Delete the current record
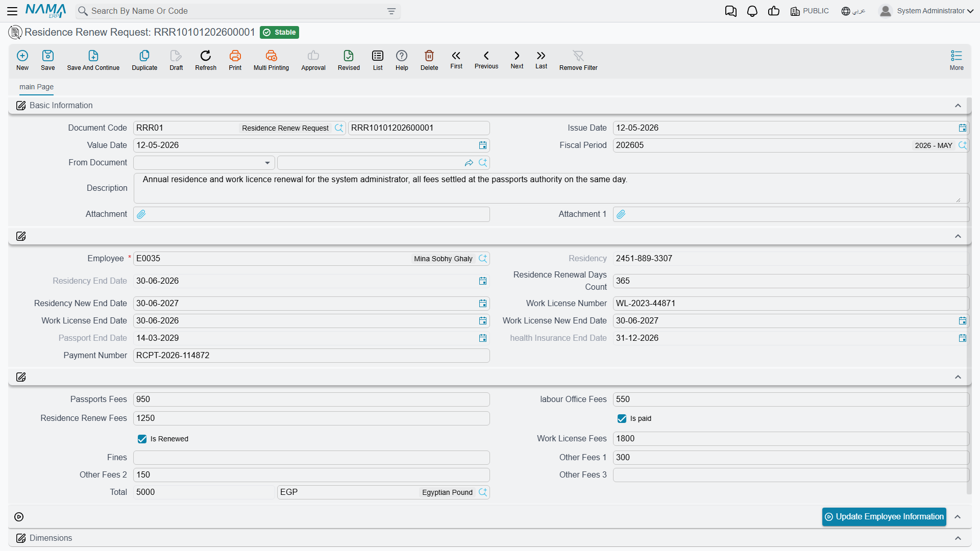The width and height of the screenshot is (980, 551). [429, 60]
